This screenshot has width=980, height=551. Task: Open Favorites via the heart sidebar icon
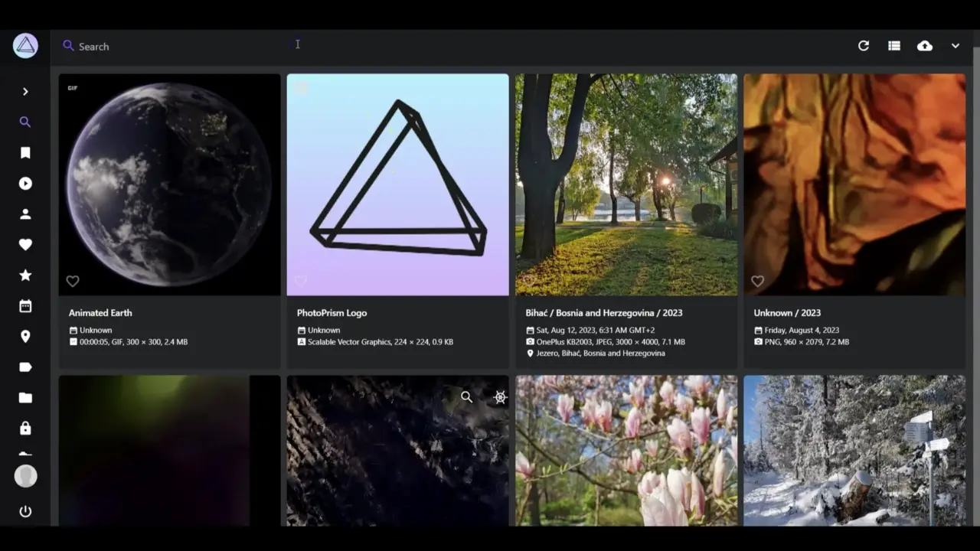[25, 245]
